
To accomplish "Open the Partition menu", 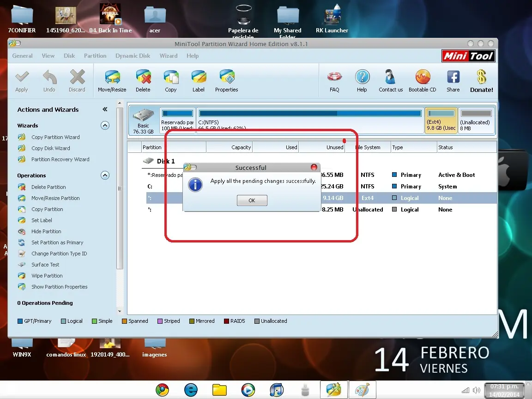I will tap(95, 55).
